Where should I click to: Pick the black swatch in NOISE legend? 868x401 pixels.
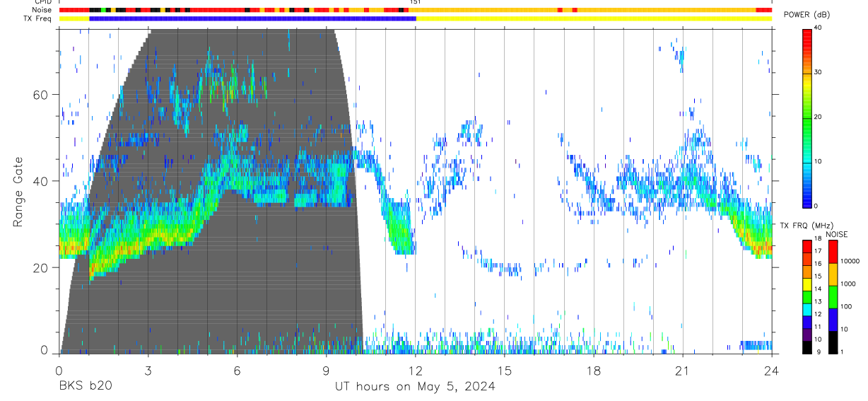tap(832, 342)
